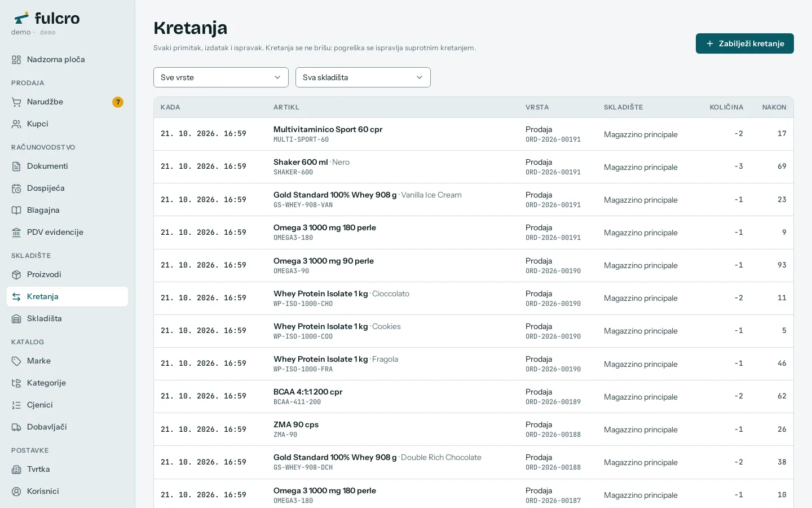This screenshot has width=812, height=508.
Task: Click the Skladišta warehouse icon
Action: point(16,319)
